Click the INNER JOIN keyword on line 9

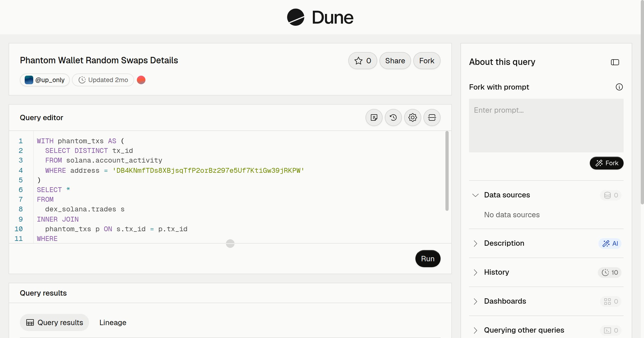coord(58,219)
